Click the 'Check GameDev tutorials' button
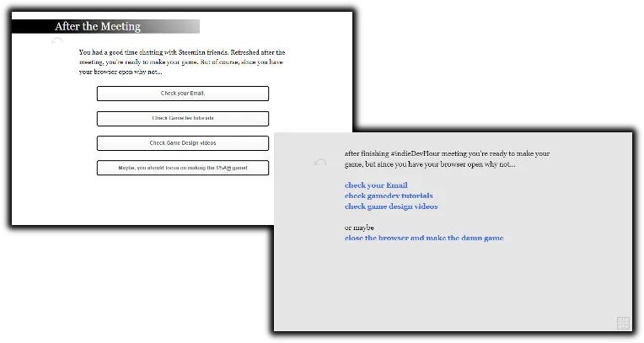The height and width of the screenshot is (343, 644). click(x=183, y=118)
